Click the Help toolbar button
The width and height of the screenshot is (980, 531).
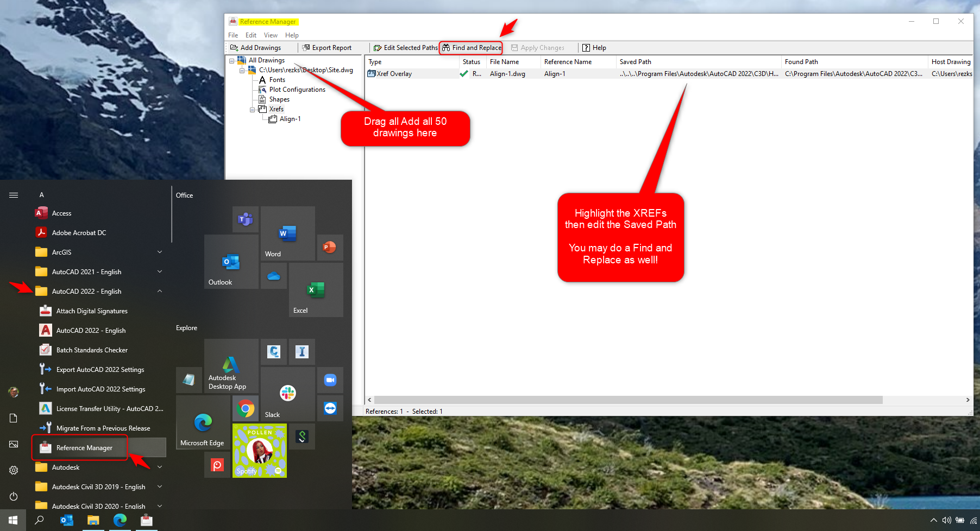point(595,48)
